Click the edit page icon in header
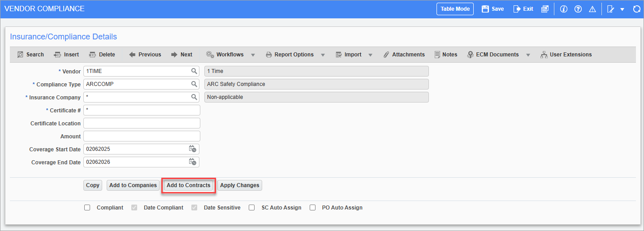 pos(610,9)
